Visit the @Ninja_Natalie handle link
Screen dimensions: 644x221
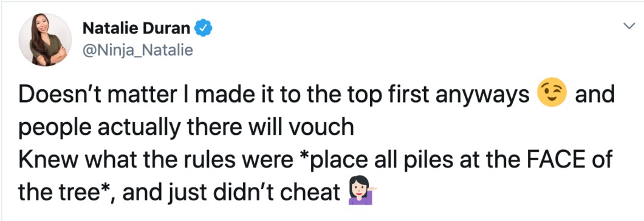click(x=137, y=50)
